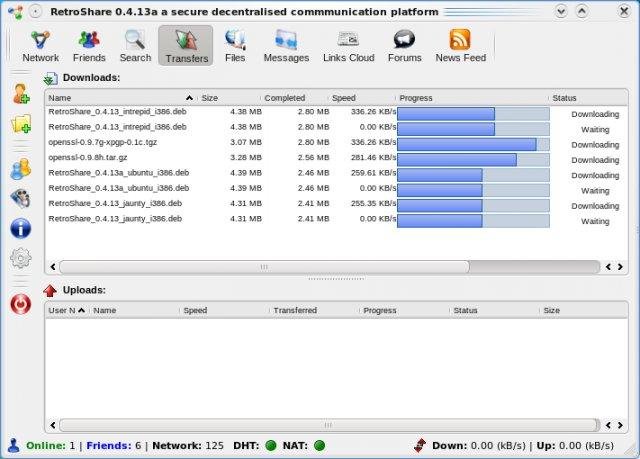Screen dimensions: 640x459
Task: Sort downloads by Name column
Action: click(121, 98)
